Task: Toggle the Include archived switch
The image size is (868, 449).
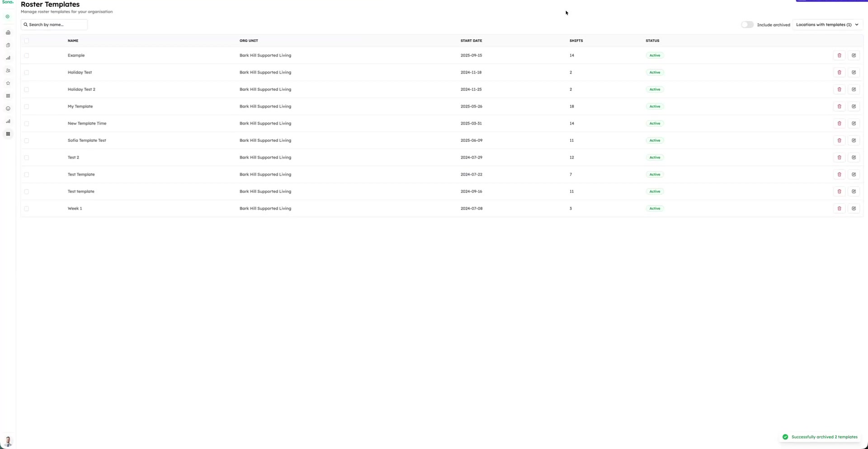Action: 747,25
